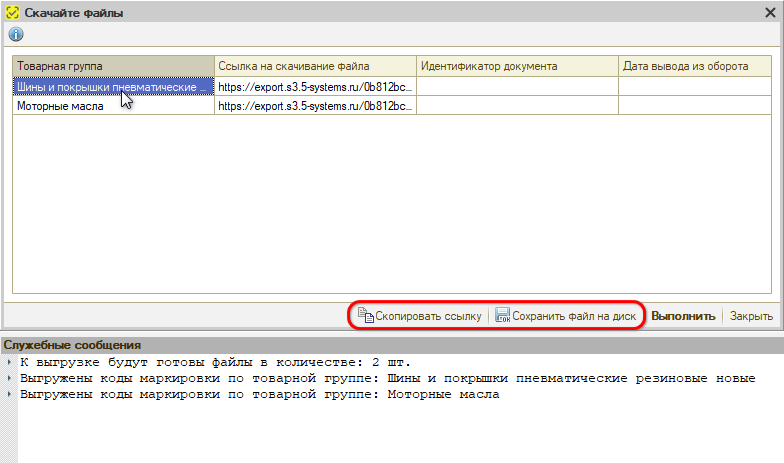Click the Закрыть button
Viewport: 784px width, 464px height.
pyautogui.click(x=751, y=316)
